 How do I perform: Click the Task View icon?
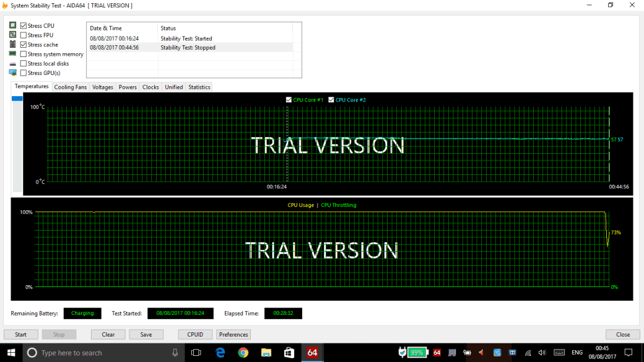tap(196, 352)
